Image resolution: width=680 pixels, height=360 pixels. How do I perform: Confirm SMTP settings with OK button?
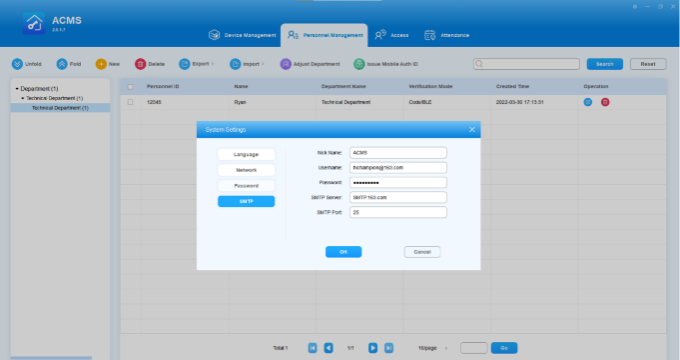pos(343,252)
